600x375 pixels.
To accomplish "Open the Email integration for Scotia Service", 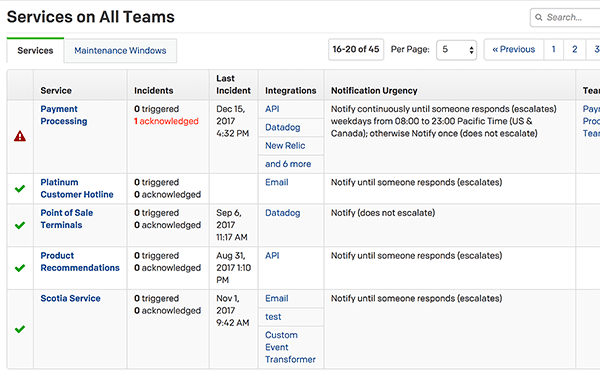I will click(277, 298).
